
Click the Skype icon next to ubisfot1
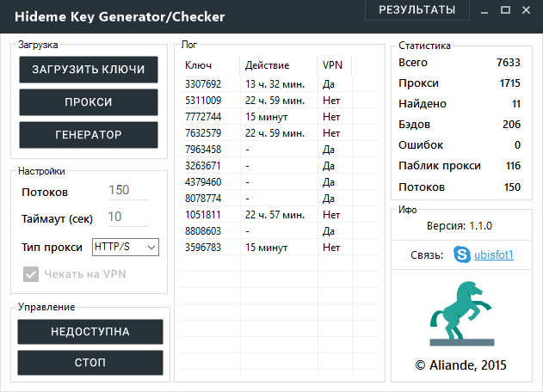click(x=460, y=255)
